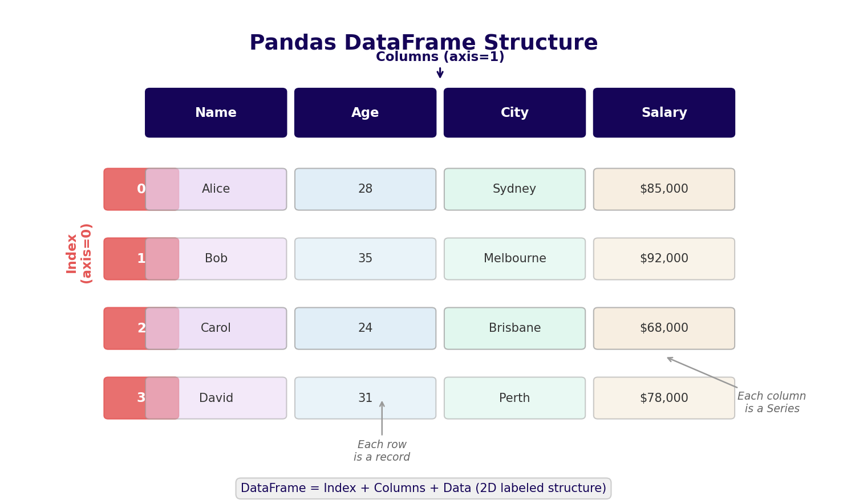The height and width of the screenshot is (504, 847).
Task: Select the Perth city cell
Action: [x=514, y=398]
